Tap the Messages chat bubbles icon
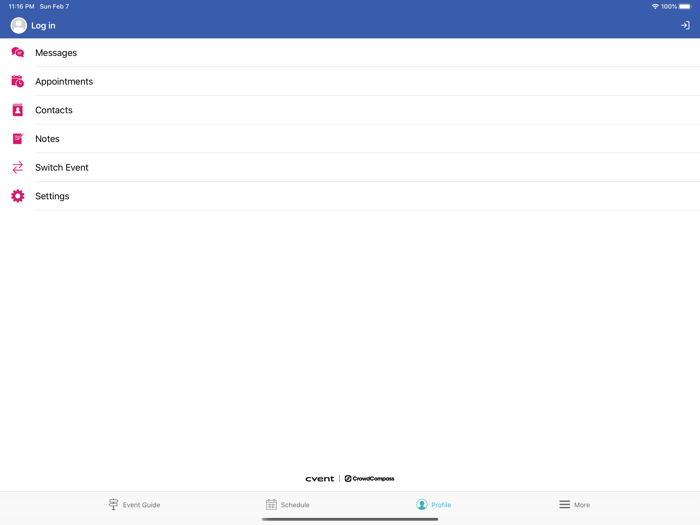This screenshot has width=700, height=525. [17, 53]
